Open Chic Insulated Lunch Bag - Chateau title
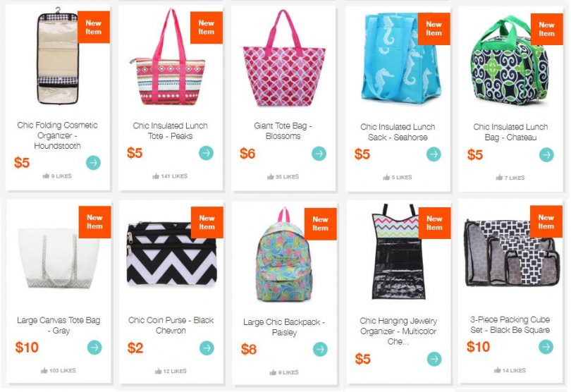The height and width of the screenshot is (392, 571). tap(510, 132)
